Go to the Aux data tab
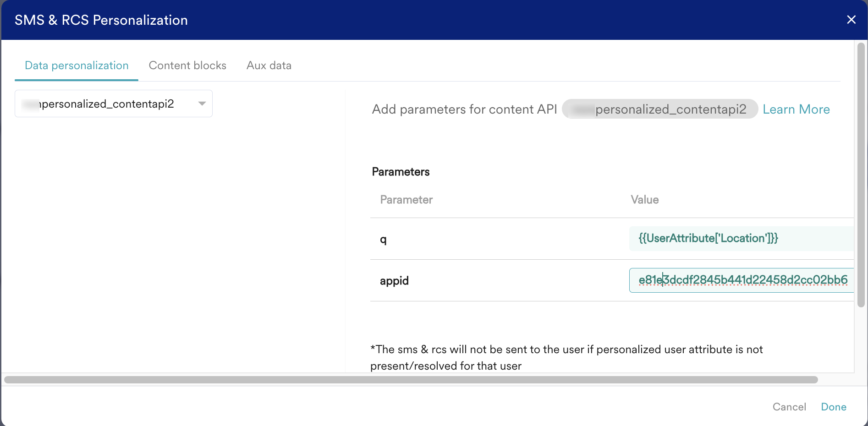 coord(269,66)
